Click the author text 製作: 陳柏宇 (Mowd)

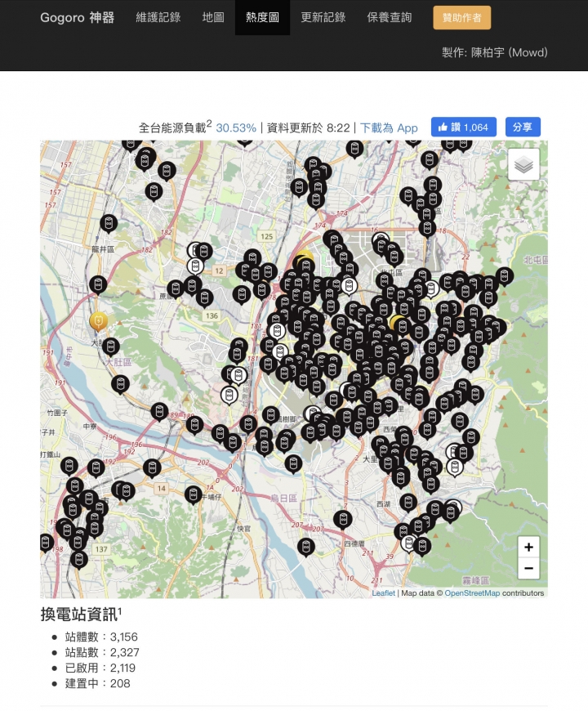pyautogui.click(x=495, y=52)
